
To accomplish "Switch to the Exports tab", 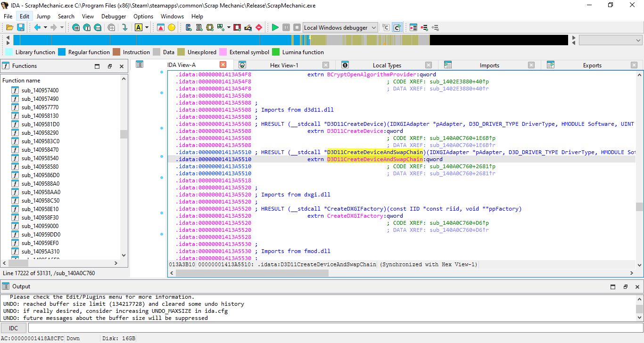I will pos(592,65).
